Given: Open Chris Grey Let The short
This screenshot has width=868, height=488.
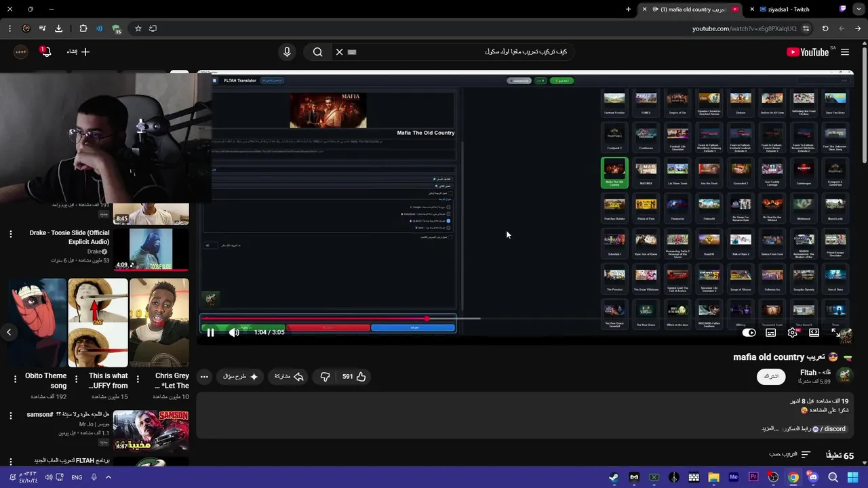Looking at the screenshot, I should [159, 323].
